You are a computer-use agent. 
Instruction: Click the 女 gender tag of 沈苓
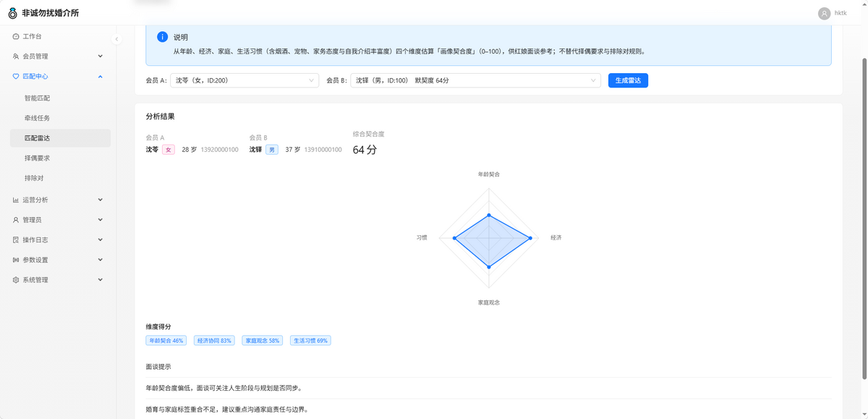(169, 150)
